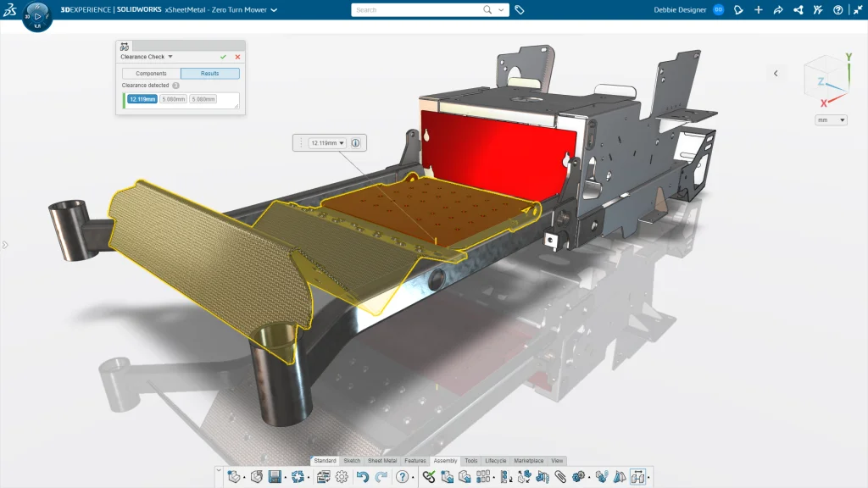Click in the top Search field

415,10
